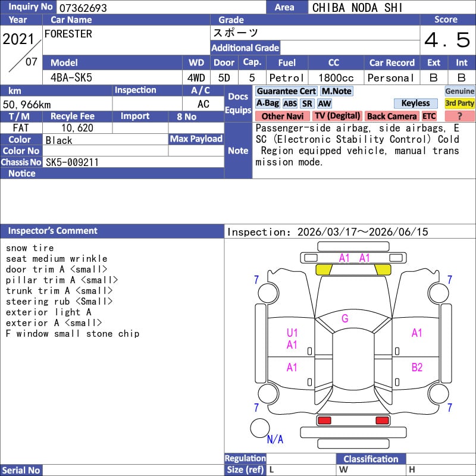
Task: Click the ETC equipment badge
Action: pos(429,116)
